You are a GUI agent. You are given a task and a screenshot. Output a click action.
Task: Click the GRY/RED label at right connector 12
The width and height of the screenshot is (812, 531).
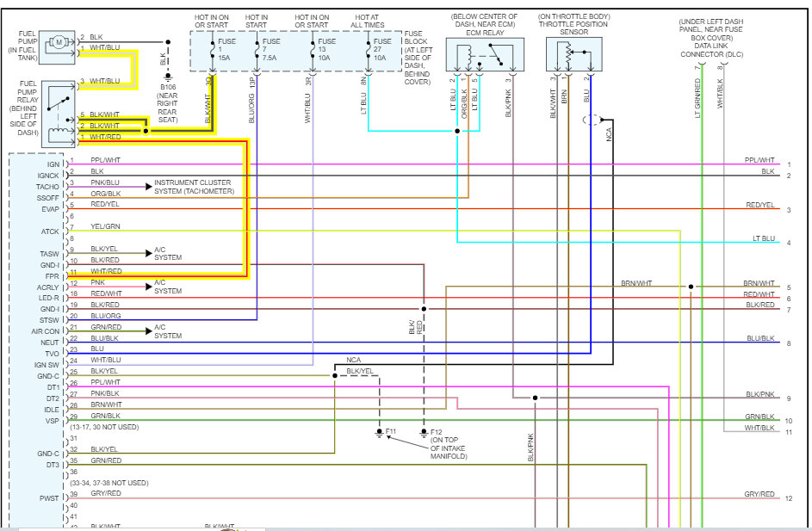[759, 494]
